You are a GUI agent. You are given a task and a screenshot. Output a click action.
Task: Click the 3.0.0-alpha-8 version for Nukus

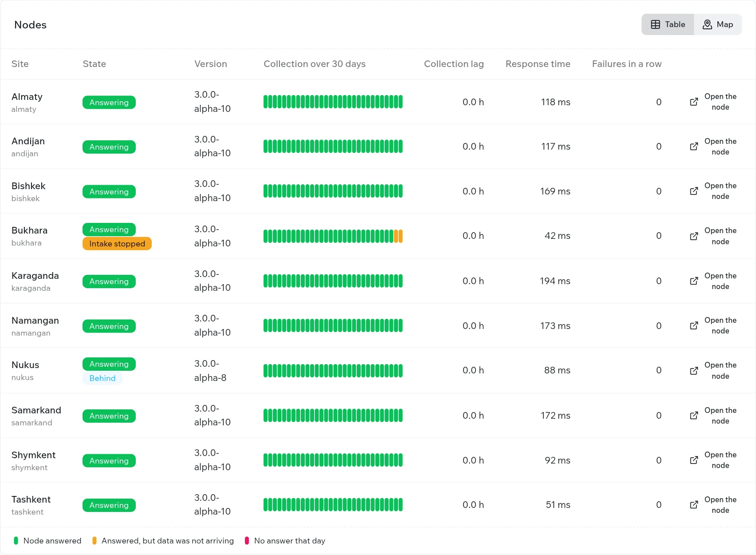click(210, 371)
